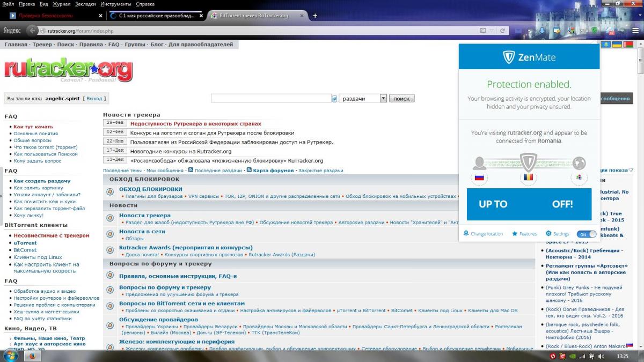Open the Закладки menu

pyautogui.click(x=86, y=4)
